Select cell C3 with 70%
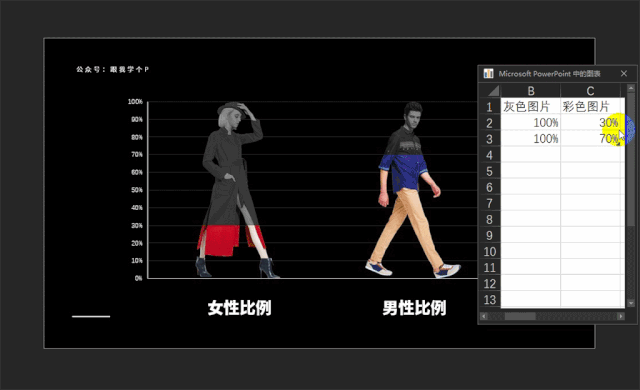 pos(590,138)
